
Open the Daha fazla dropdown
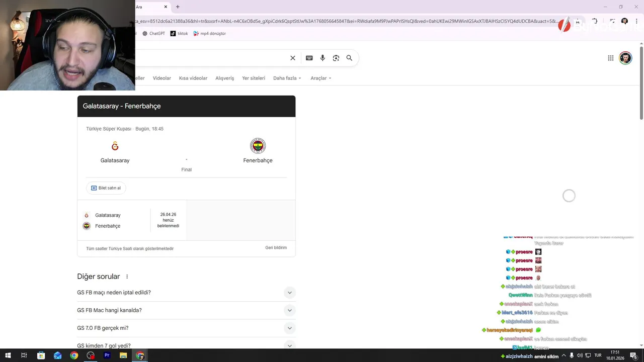pos(287,78)
